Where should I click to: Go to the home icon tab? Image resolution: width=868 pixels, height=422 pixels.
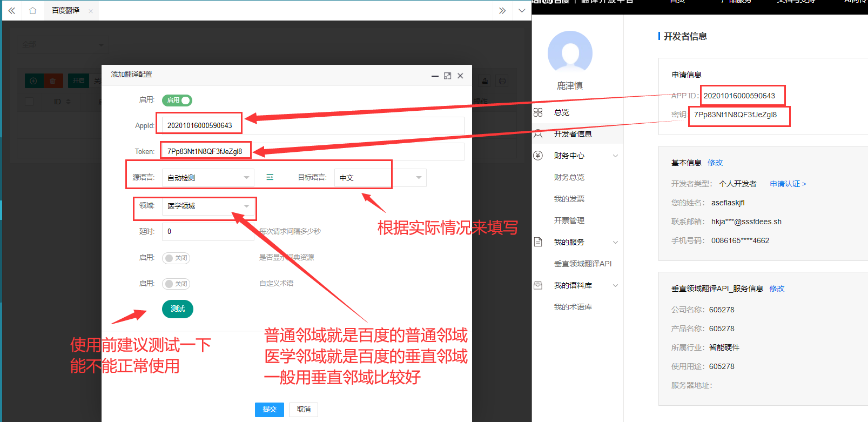click(33, 10)
